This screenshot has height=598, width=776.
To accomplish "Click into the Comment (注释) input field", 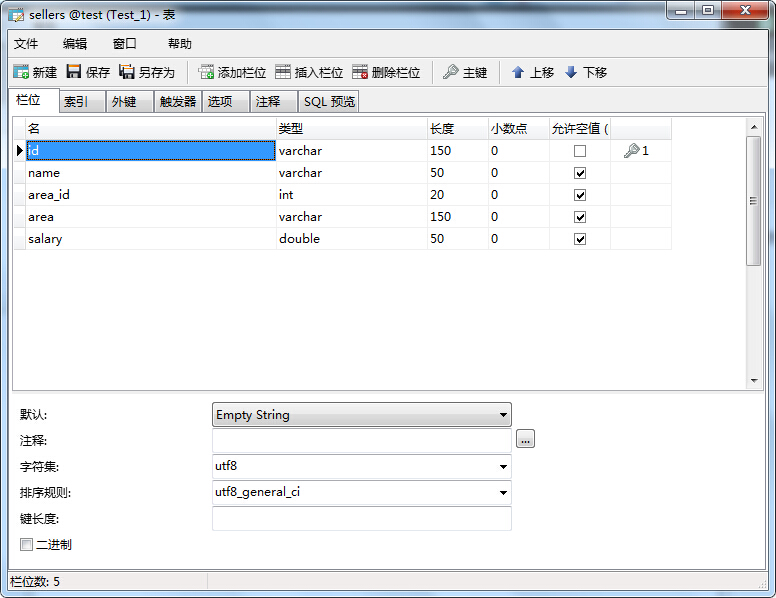I will tap(361, 440).
